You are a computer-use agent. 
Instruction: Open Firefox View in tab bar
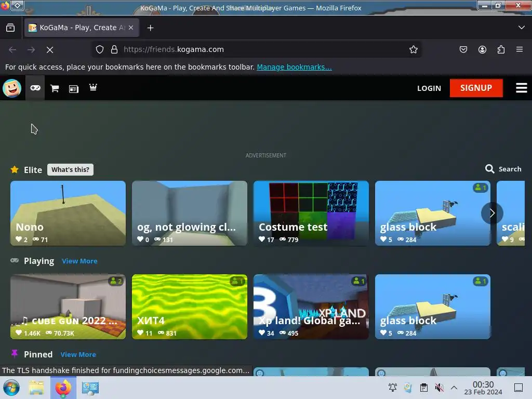10,28
